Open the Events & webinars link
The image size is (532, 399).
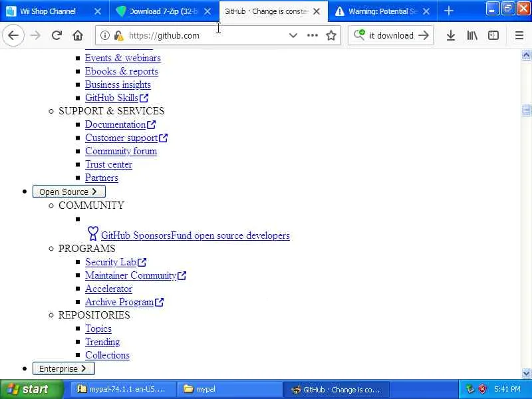[x=123, y=58]
